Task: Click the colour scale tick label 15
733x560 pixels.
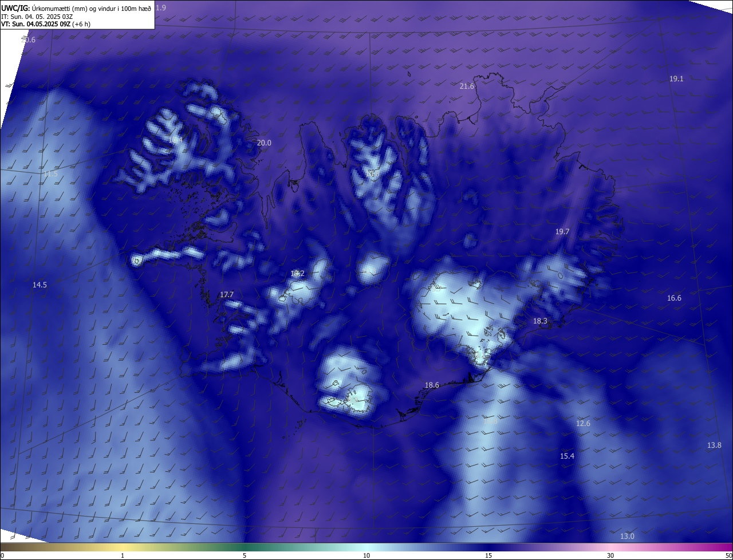Action: tap(488, 555)
